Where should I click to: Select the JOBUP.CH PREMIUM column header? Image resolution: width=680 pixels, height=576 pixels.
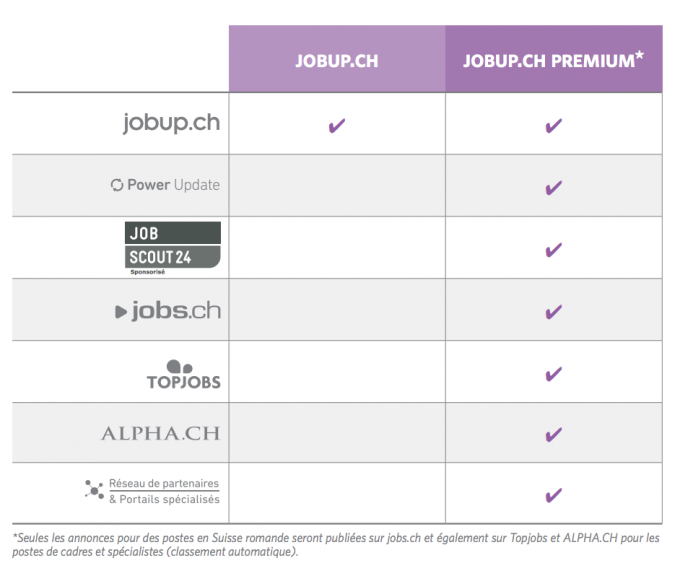tap(554, 59)
